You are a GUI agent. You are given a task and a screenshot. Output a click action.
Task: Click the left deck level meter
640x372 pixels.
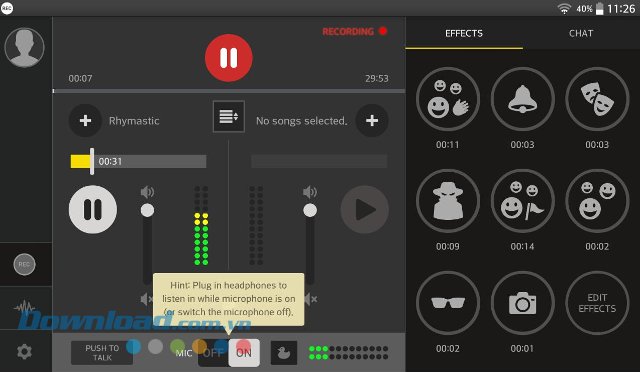click(201, 226)
